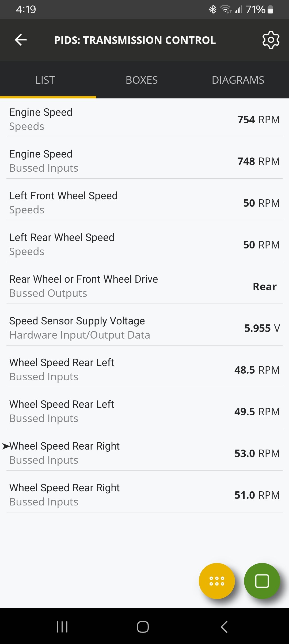The height and width of the screenshot is (644, 289).
Task: Choose Wheel Speed Rear Right 51.0 RPM
Action: pos(144,495)
